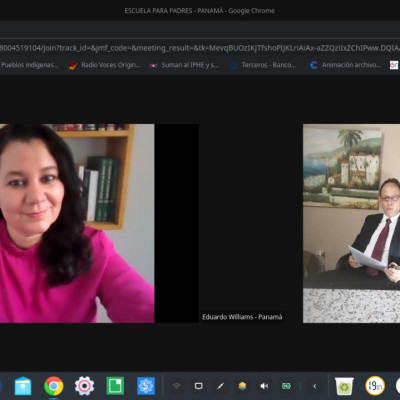This screenshot has height=400, width=400.
Task: Open the recycle bin in the dock
Action: (344, 386)
